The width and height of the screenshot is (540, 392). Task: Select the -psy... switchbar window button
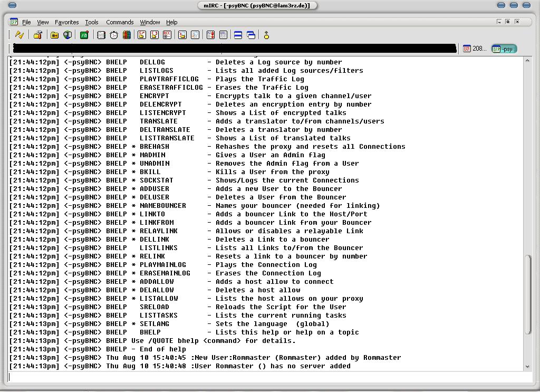tap(504, 49)
